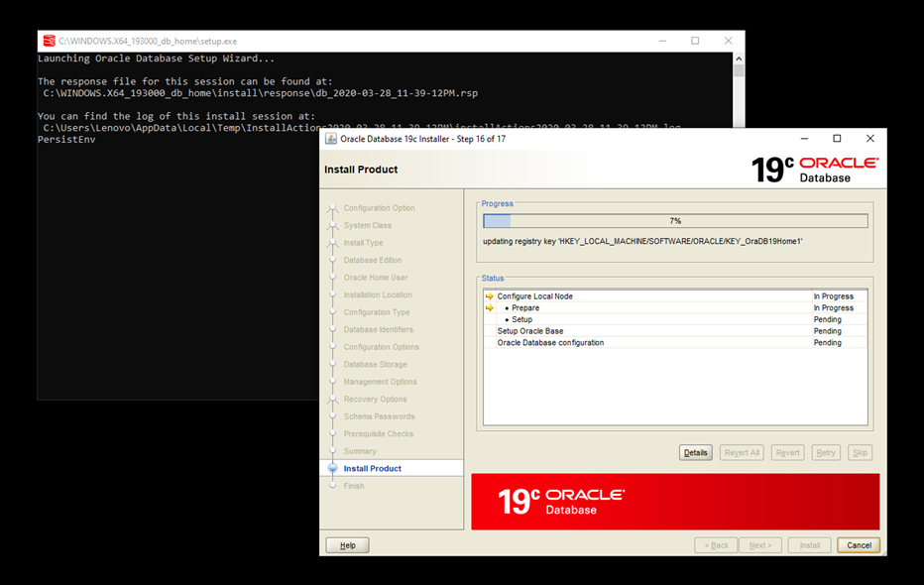Select the Database Edition step

click(x=373, y=260)
